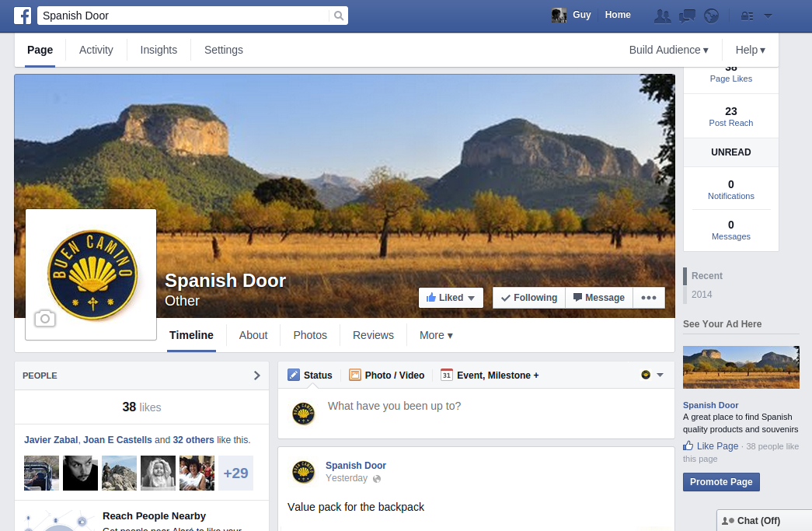Open the Help dropdown

coord(751,50)
